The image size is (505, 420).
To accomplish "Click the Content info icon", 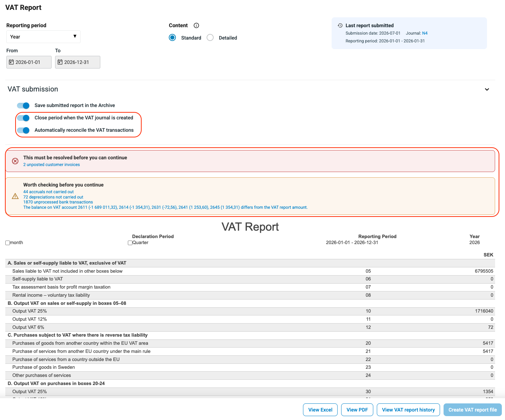I will tap(196, 25).
